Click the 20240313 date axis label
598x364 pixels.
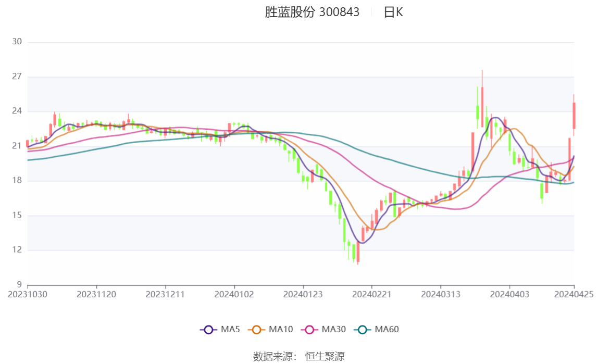point(441,294)
